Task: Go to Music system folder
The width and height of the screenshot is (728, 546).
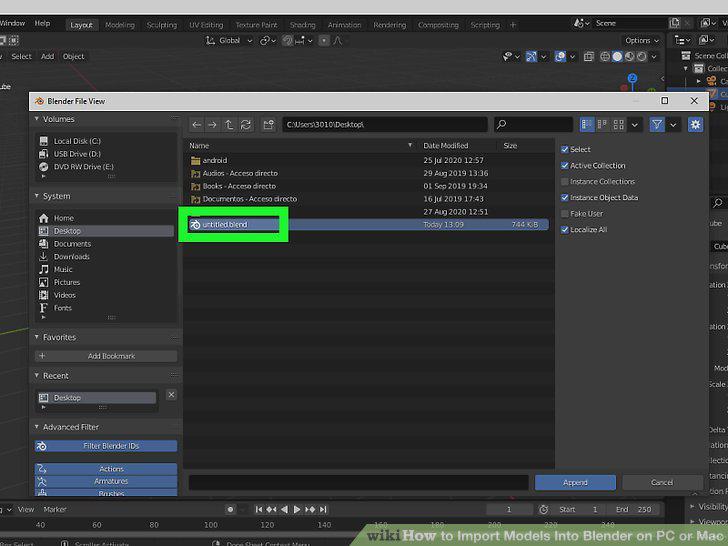Action: 105,269
